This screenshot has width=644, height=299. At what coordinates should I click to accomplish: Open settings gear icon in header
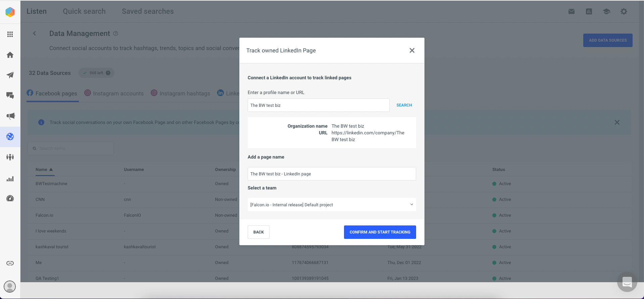click(624, 11)
